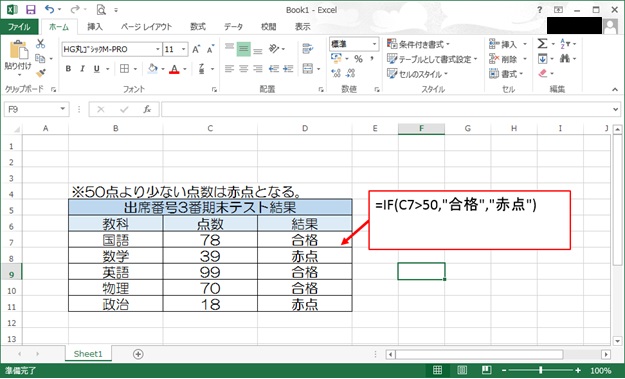The image size is (625, 379).
Task: Click the Insert Function fx button
Action: pyautogui.click(x=147, y=109)
